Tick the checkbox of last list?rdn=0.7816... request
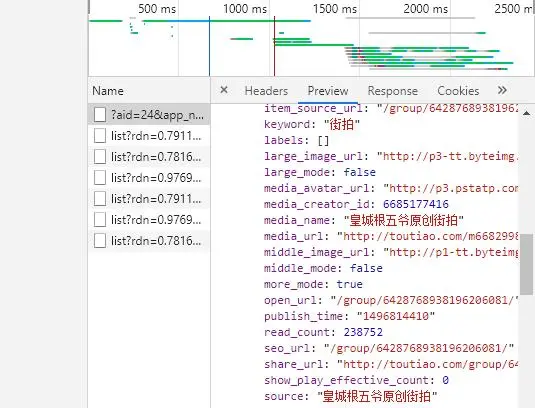This screenshot has height=408, width=535. (x=100, y=241)
